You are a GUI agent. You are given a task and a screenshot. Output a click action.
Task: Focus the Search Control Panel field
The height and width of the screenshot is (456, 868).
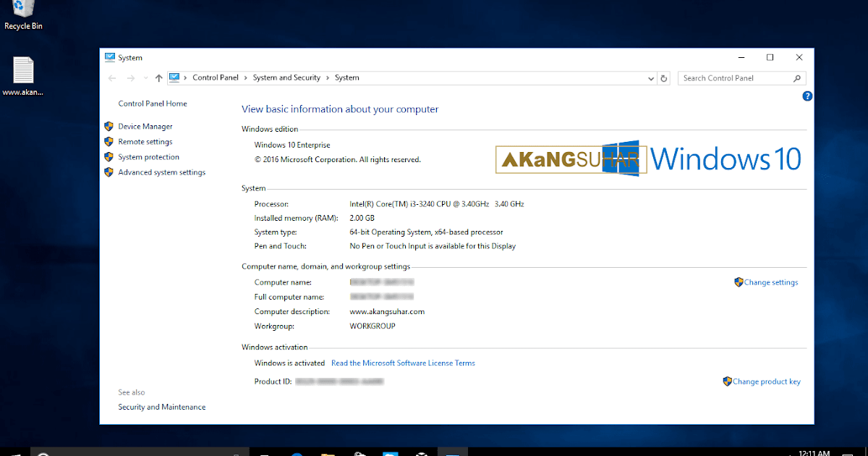tap(741, 78)
